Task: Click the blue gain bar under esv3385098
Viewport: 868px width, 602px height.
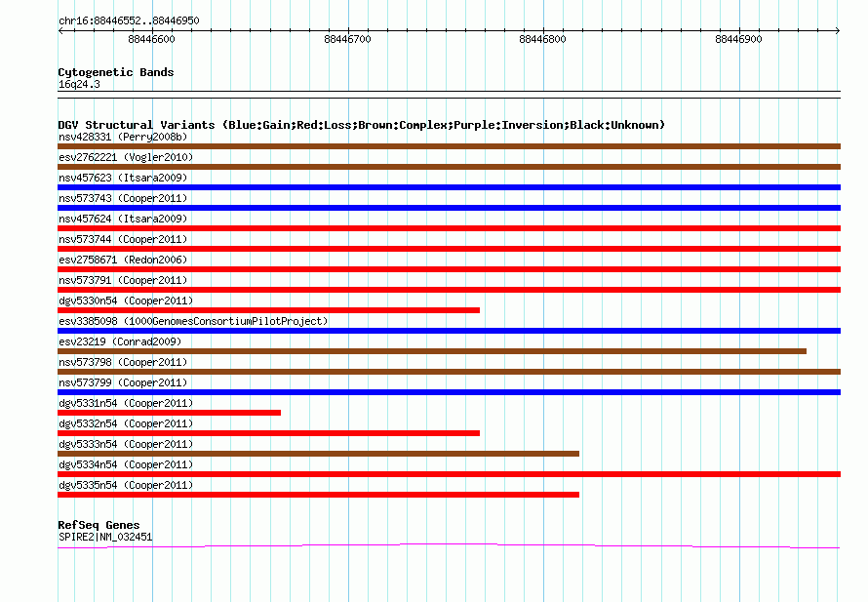Action: pyautogui.click(x=449, y=331)
